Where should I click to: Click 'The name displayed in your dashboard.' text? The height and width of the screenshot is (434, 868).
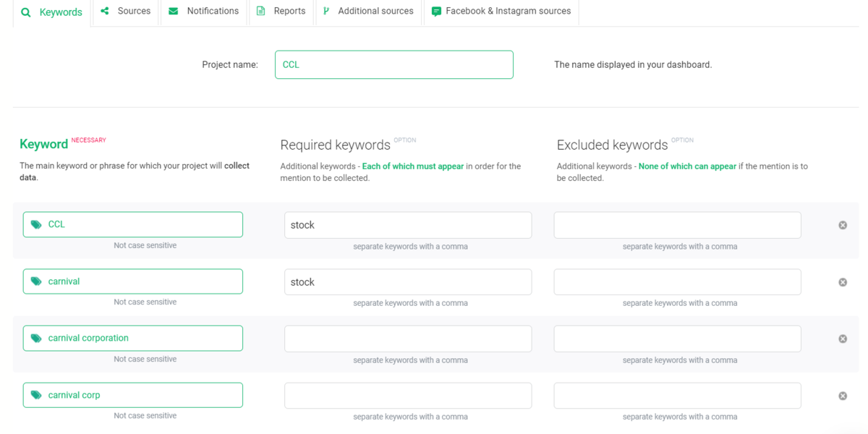point(633,64)
